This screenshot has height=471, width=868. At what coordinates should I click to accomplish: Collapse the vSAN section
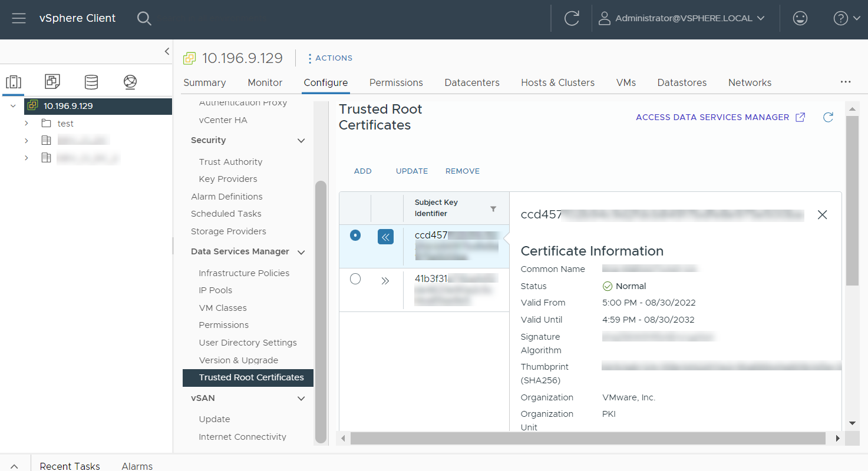pyautogui.click(x=301, y=399)
